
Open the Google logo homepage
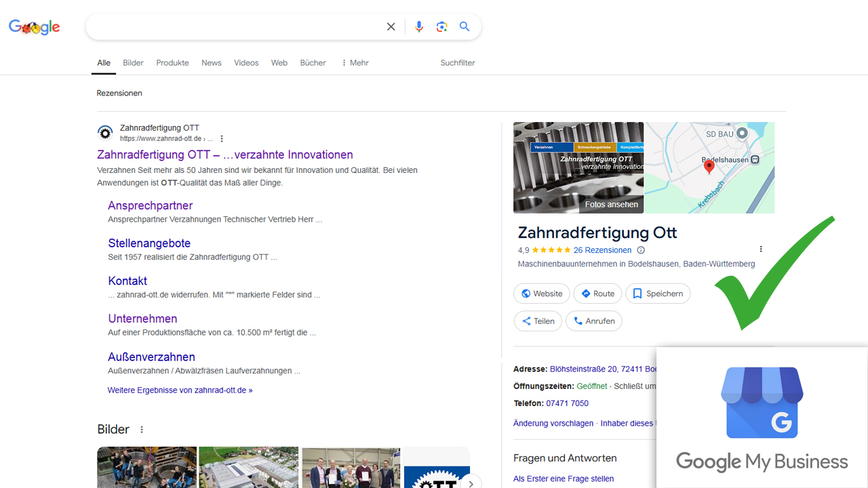coord(35,27)
